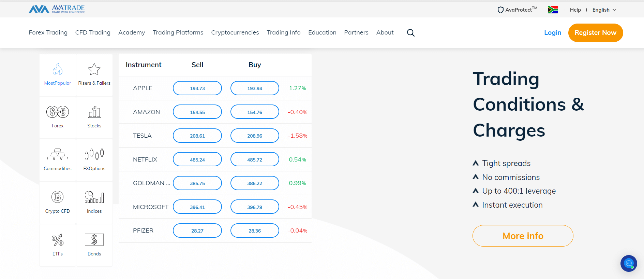
Task: Choose the Crypto CFD bitcoin icon
Action: pos(58,197)
